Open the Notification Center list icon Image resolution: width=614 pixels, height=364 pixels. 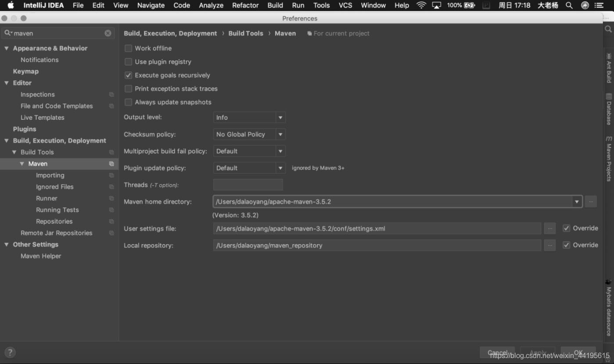[599, 5]
